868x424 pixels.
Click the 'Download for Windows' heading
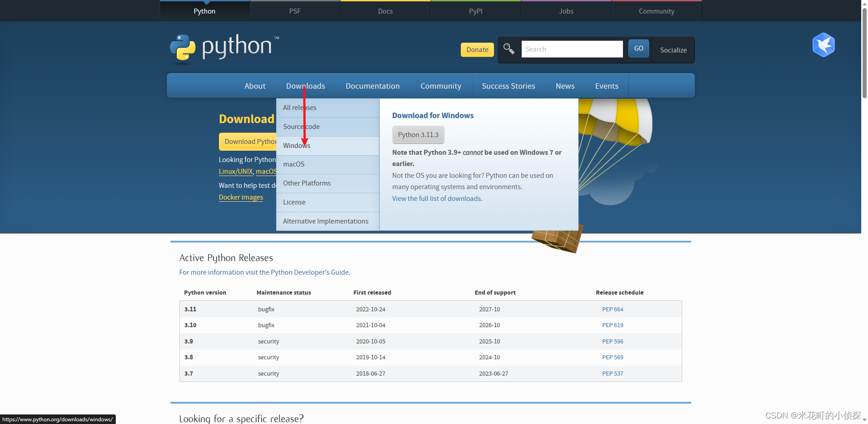(x=433, y=115)
